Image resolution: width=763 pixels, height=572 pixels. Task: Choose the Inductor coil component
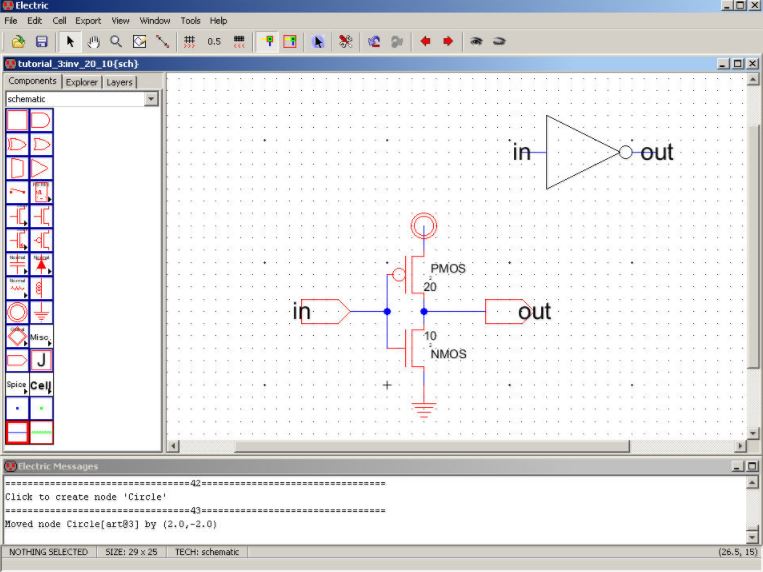(x=42, y=288)
